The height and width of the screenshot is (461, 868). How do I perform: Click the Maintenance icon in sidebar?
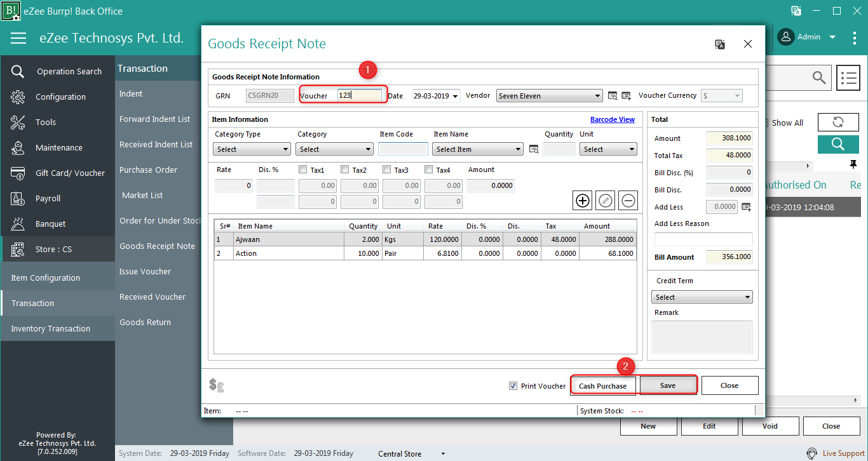[18, 147]
